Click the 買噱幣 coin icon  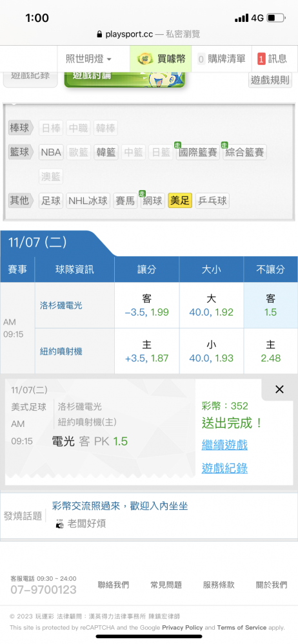click(x=145, y=59)
